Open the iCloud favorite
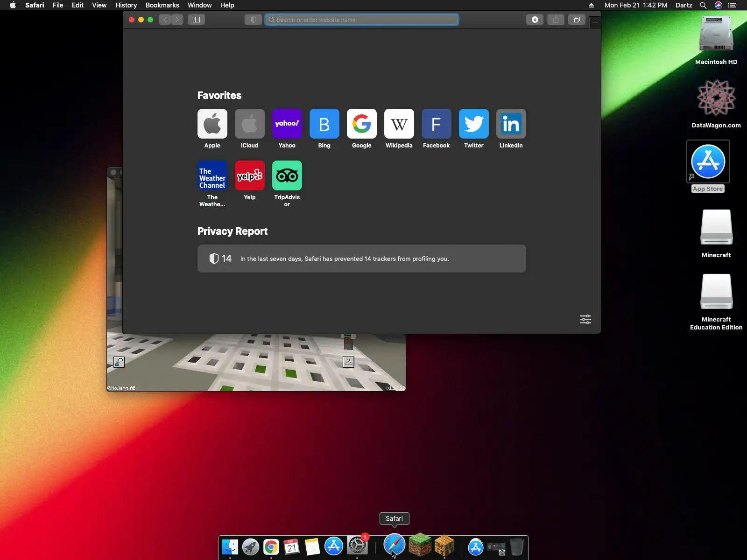The image size is (747, 560). point(250,124)
